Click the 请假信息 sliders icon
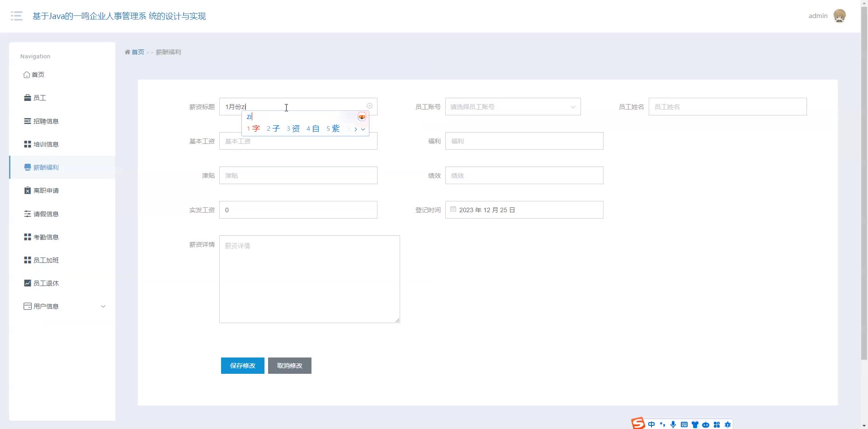 point(28,214)
